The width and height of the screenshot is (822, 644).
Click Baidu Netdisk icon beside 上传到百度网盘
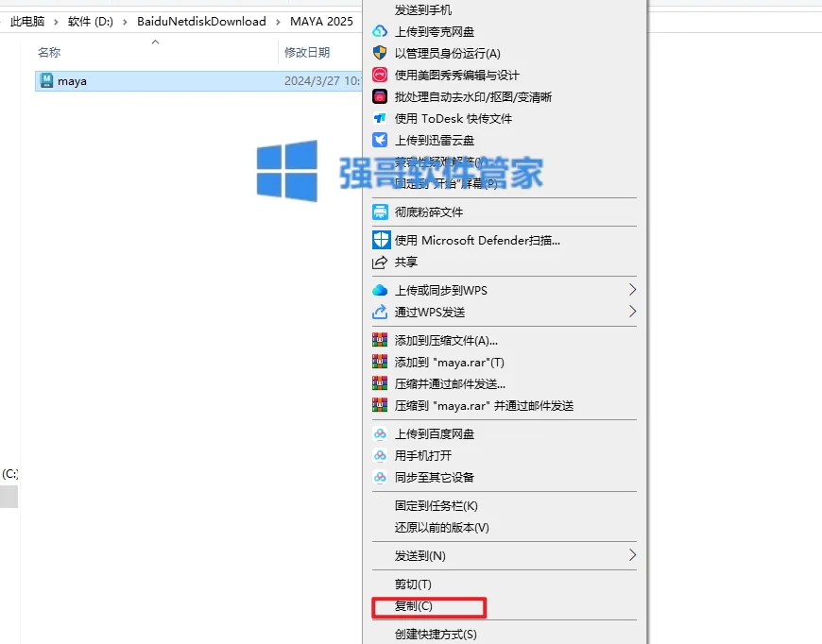coord(380,433)
